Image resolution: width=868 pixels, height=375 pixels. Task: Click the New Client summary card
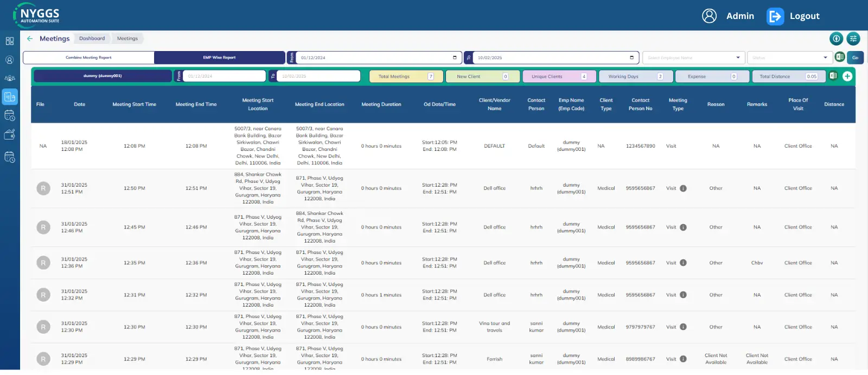click(x=483, y=77)
